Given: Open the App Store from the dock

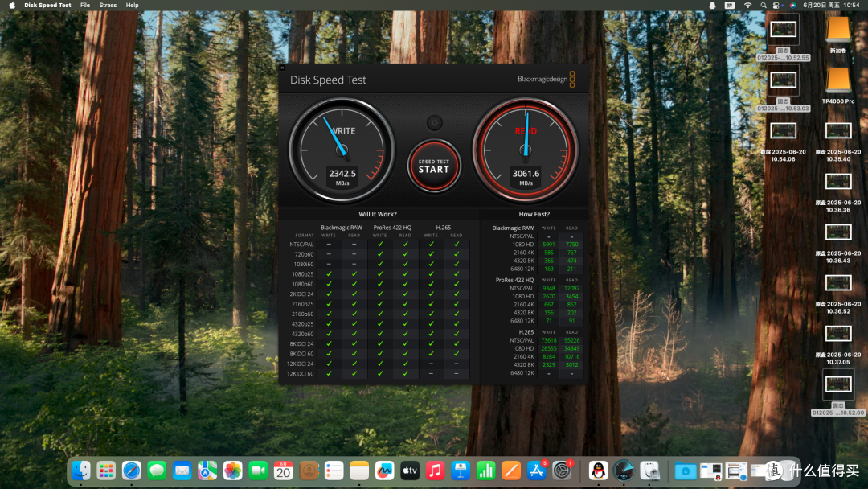Looking at the screenshot, I should coord(536,471).
